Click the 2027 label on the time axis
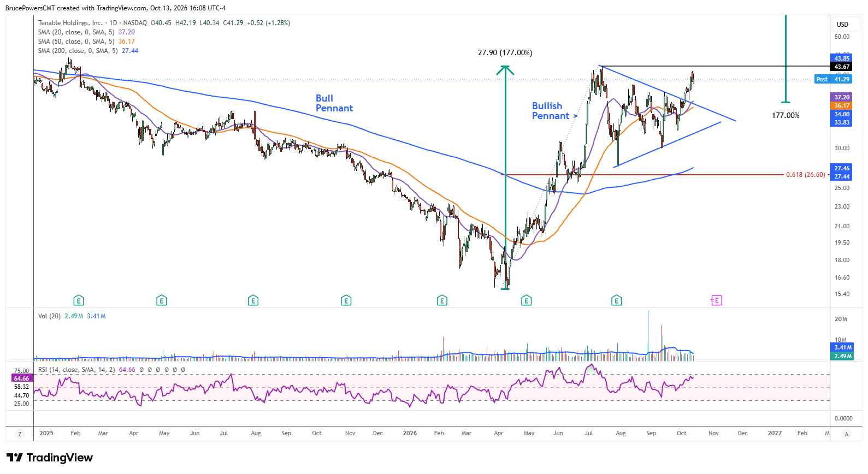Viewport: 868px width, 474px height. tap(775, 433)
